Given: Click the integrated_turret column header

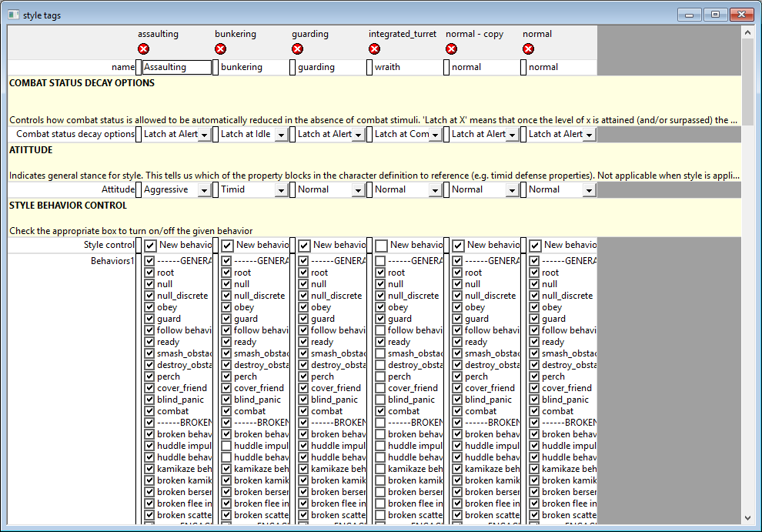Looking at the screenshot, I should (403, 34).
